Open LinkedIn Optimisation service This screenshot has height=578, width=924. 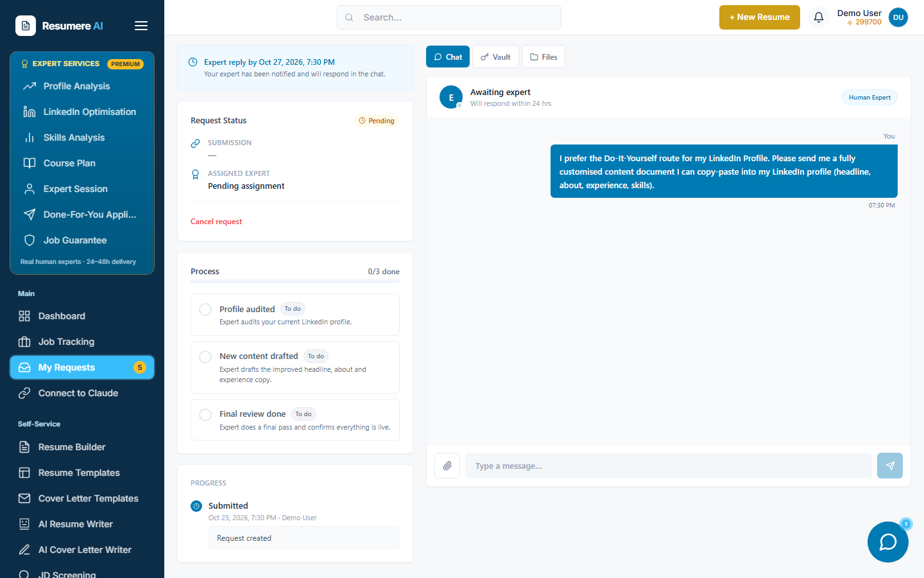pyautogui.click(x=82, y=112)
